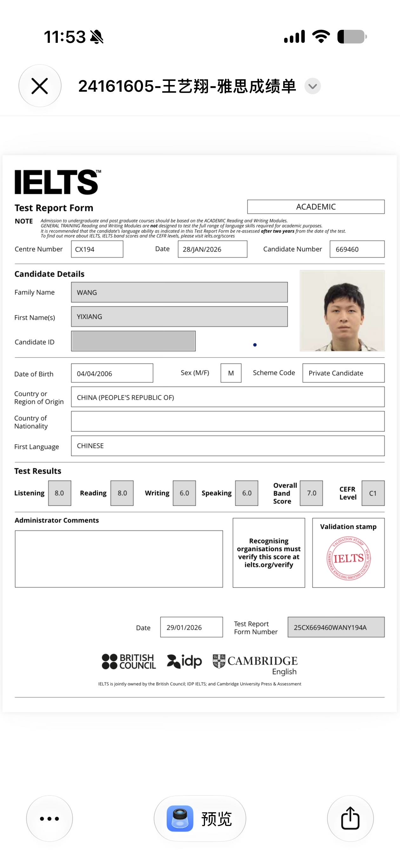
Task: Tap Test Report Form Number 25CX669460WANY194A
Action: tap(336, 627)
